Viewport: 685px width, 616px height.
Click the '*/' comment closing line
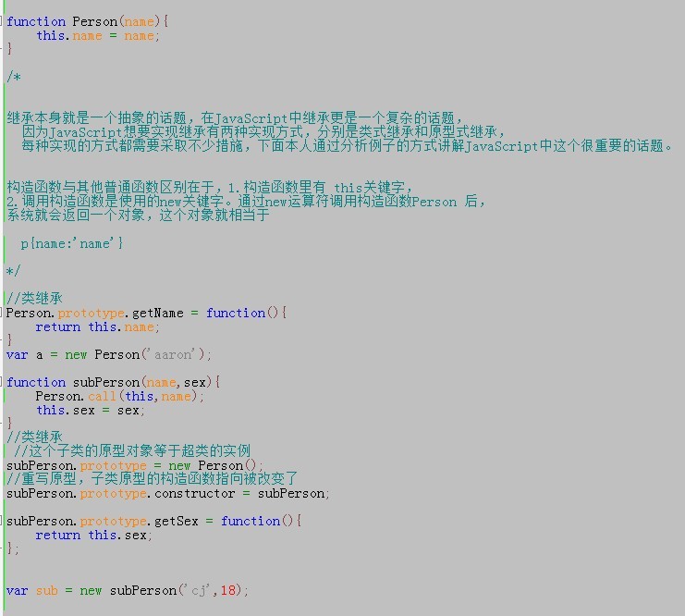tap(13, 271)
